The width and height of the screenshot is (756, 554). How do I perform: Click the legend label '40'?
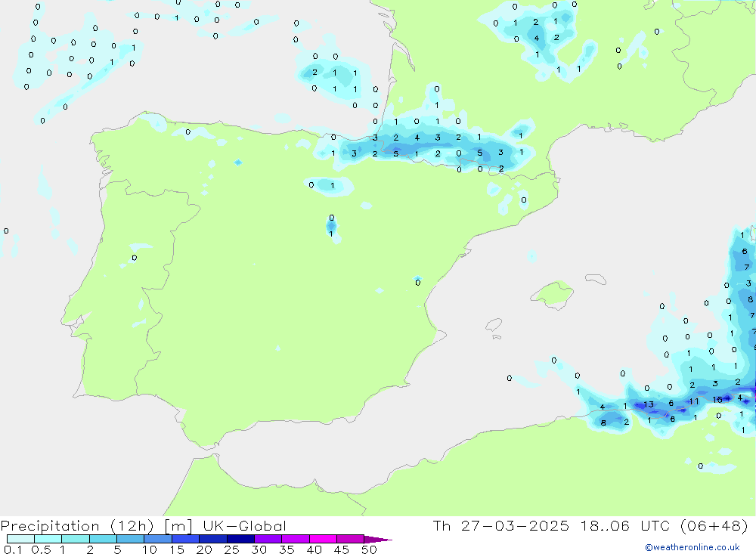click(314, 549)
